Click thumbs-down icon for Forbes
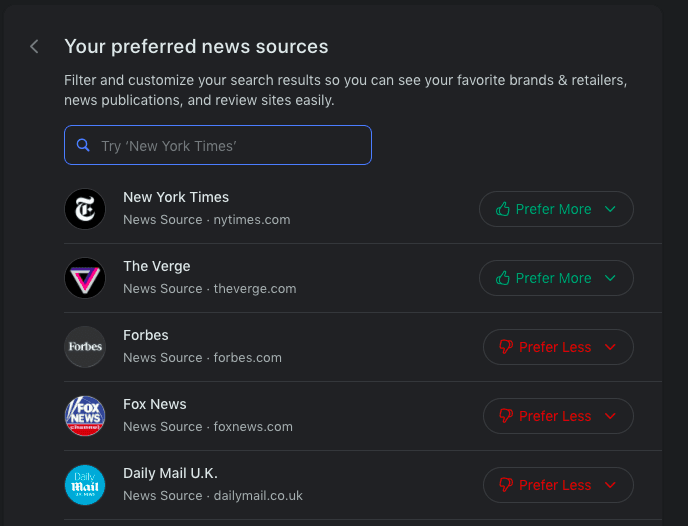Viewport: 688px width, 526px height. tap(506, 347)
